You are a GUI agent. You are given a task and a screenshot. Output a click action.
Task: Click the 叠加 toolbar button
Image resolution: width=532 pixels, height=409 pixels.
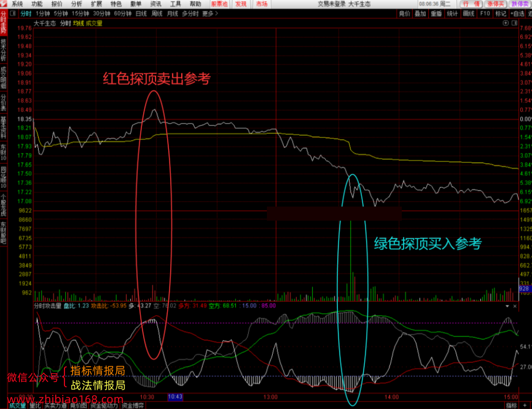[420, 13]
